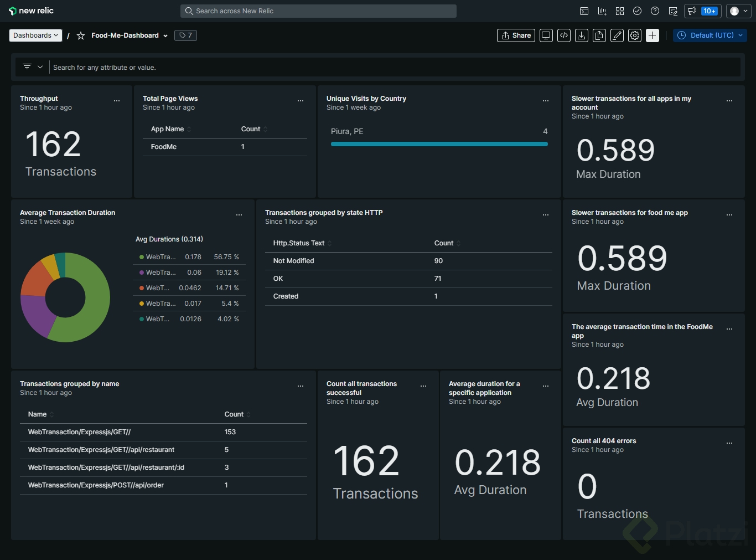Click the add chart icon in top bar
Screen dimensions: 756x560
(x=602, y=11)
